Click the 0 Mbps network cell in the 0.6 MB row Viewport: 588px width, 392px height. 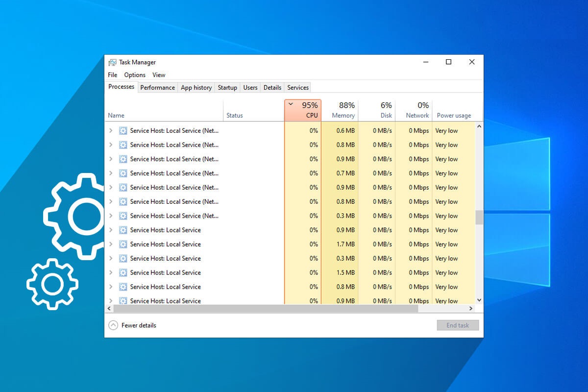click(414, 130)
